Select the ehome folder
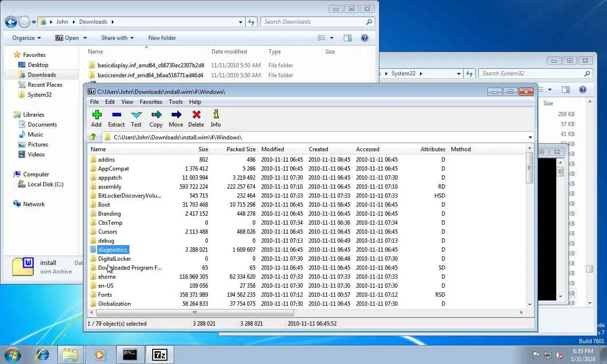 point(107,277)
